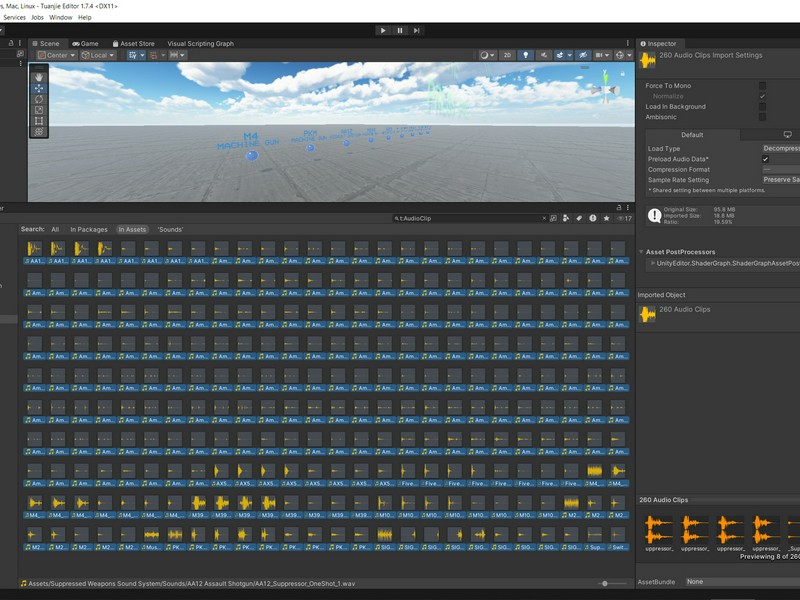This screenshot has width=800, height=600.
Task: Open the Local handle rotation dropdown
Action: point(98,55)
